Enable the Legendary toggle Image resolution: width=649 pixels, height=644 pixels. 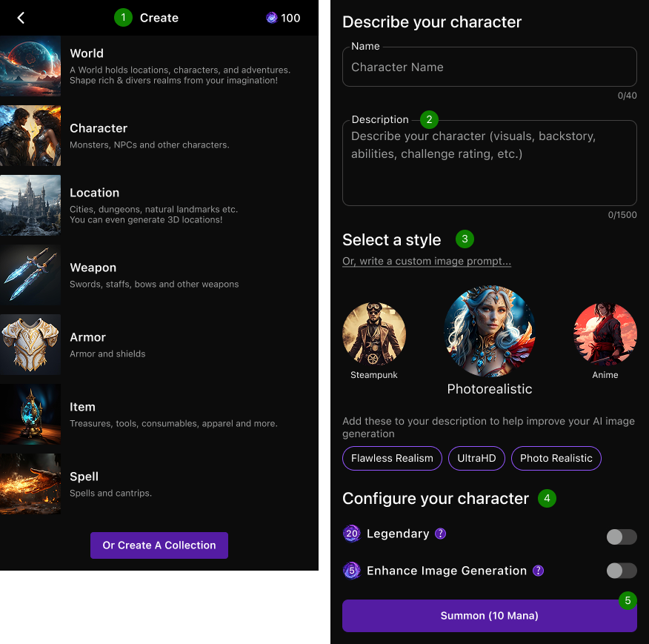pyautogui.click(x=622, y=537)
